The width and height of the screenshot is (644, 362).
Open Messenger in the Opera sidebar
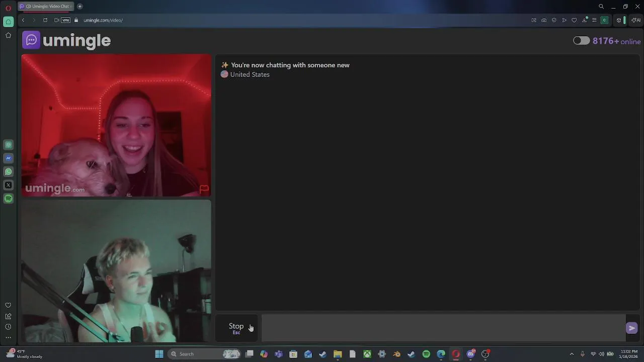tap(8, 158)
